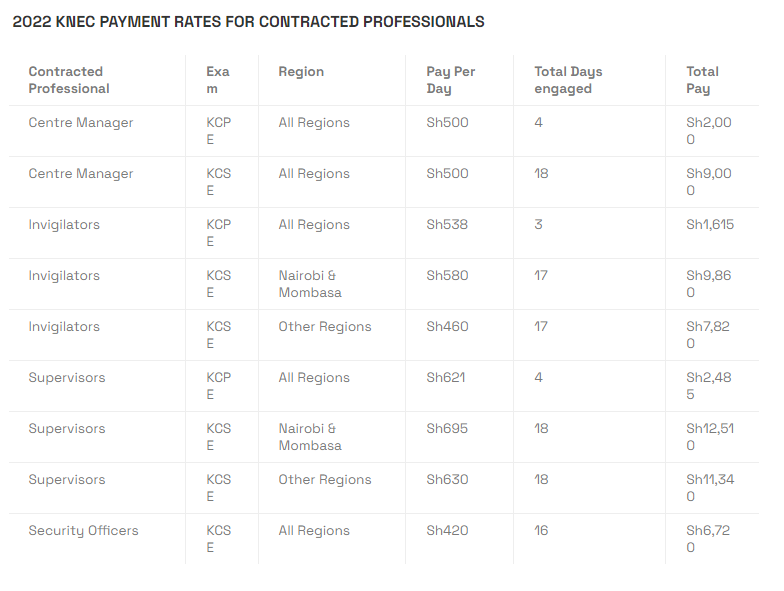This screenshot has width=784, height=591.
Task: Select the Contracted Professional column header
Action: [x=69, y=80]
